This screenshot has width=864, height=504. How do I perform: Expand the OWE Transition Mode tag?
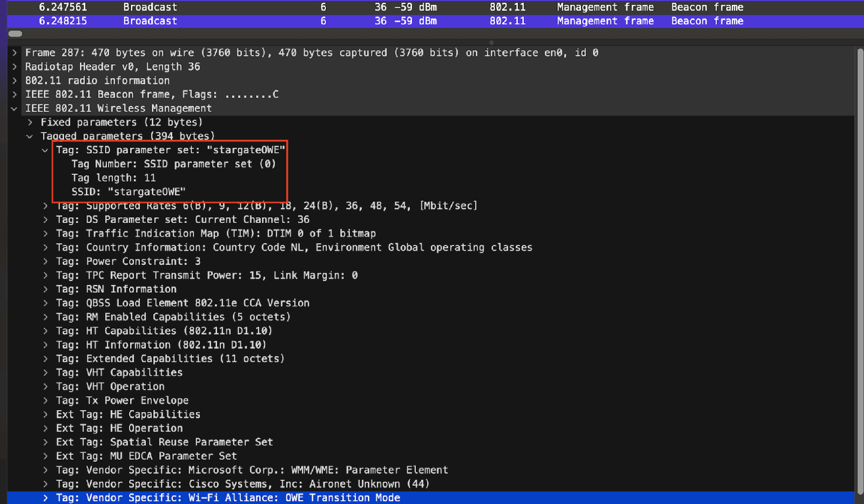(x=45, y=499)
